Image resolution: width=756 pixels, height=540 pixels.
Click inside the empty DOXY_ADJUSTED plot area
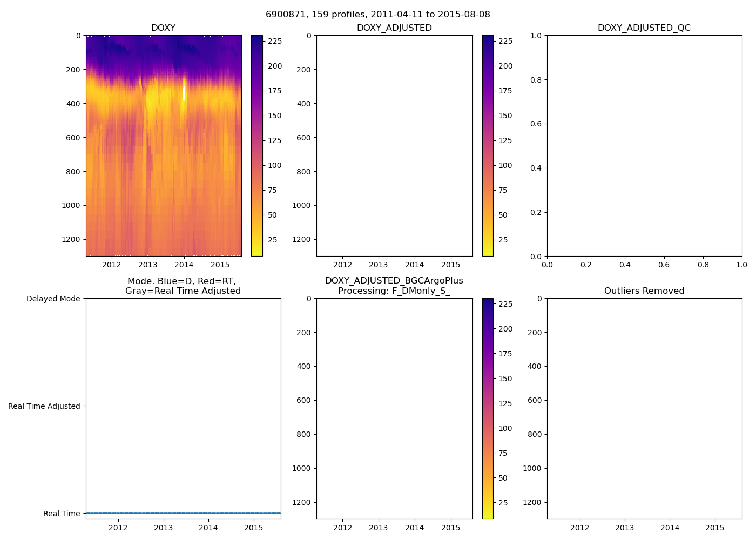394,146
